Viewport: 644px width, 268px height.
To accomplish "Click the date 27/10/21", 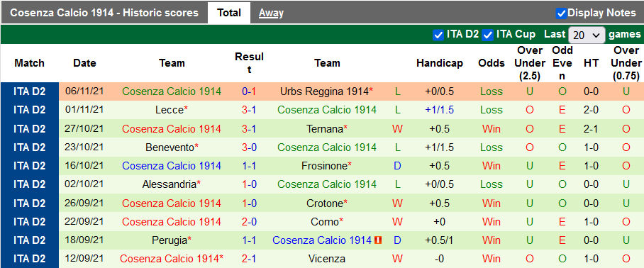I will (x=84, y=129).
